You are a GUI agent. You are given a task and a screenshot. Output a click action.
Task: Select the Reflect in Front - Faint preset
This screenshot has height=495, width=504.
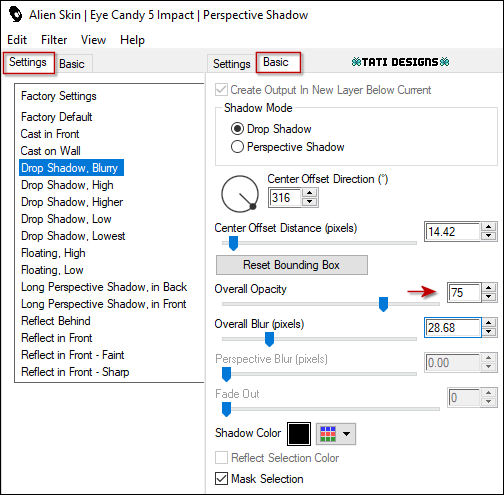tap(73, 355)
